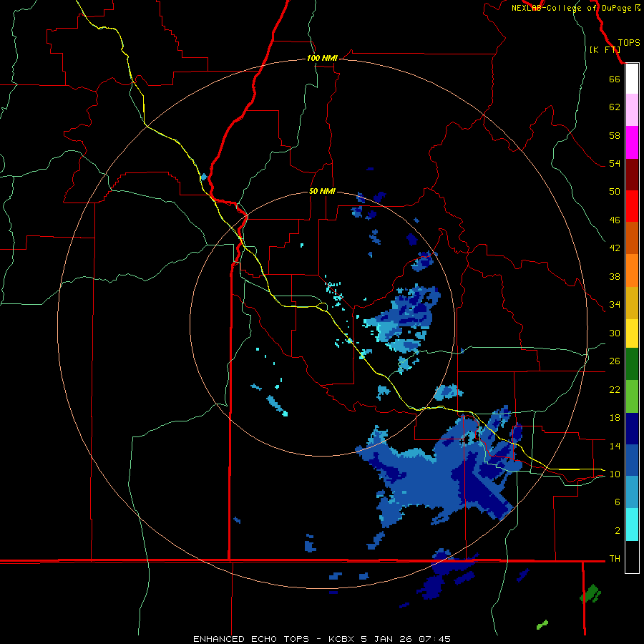Click the legend value label '18'
644x644 pixels.
(615, 418)
